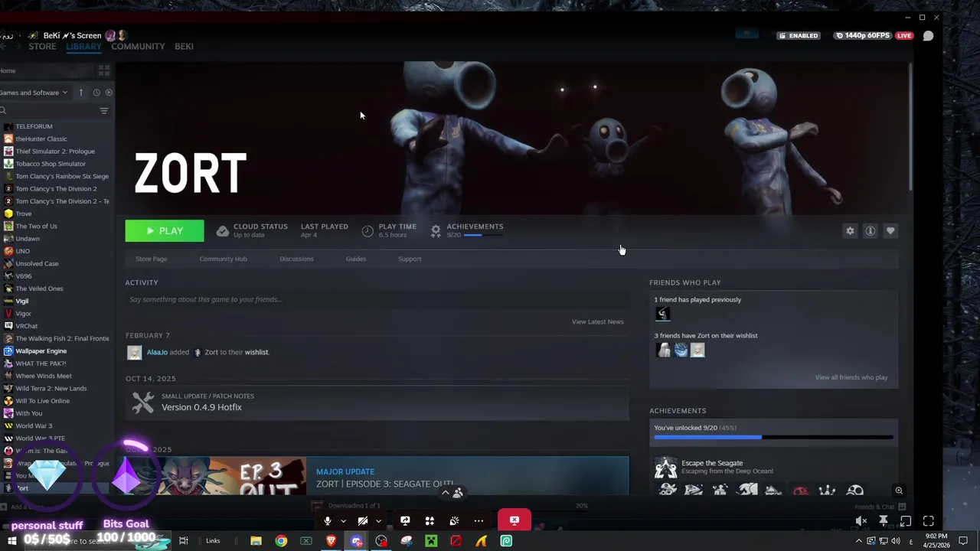Click View all friends who play
980x551 pixels.
tap(851, 377)
